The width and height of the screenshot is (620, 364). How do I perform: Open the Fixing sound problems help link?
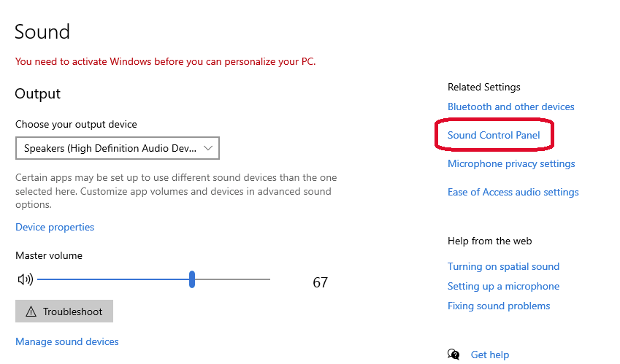499,306
